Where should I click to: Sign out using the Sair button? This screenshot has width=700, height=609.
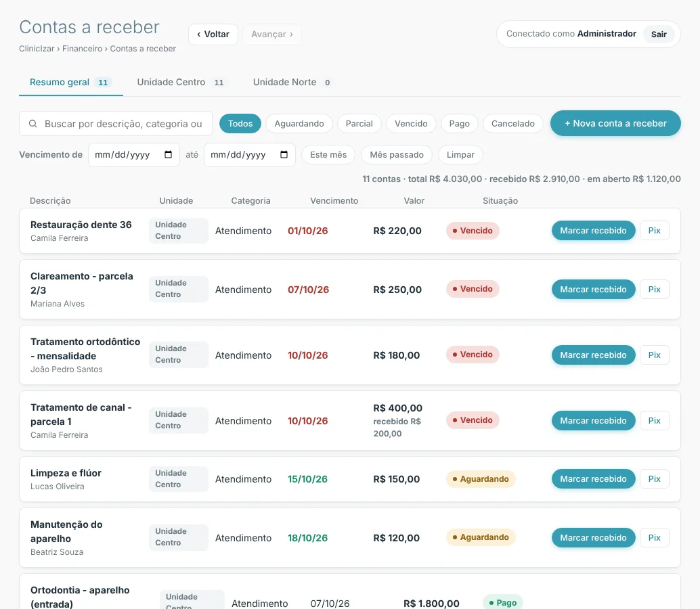coord(659,35)
